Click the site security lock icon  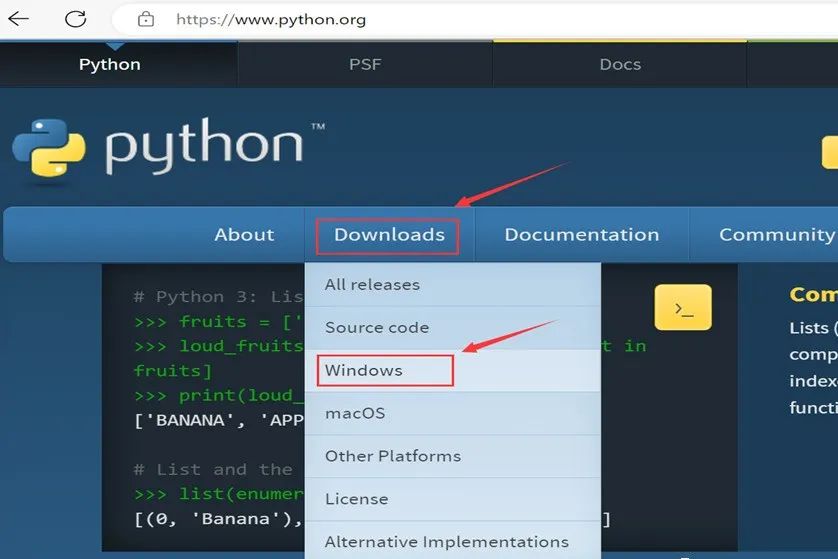pos(146,20)
